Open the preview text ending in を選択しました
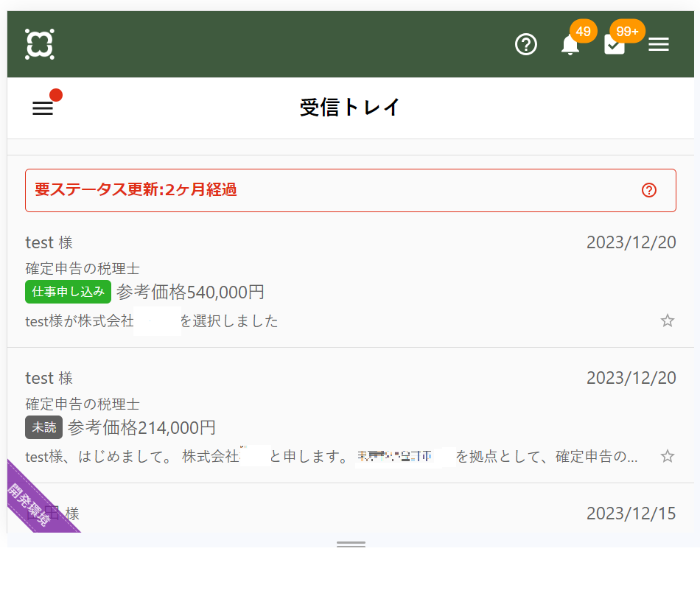The image size is (700, 610). (228, 321)
